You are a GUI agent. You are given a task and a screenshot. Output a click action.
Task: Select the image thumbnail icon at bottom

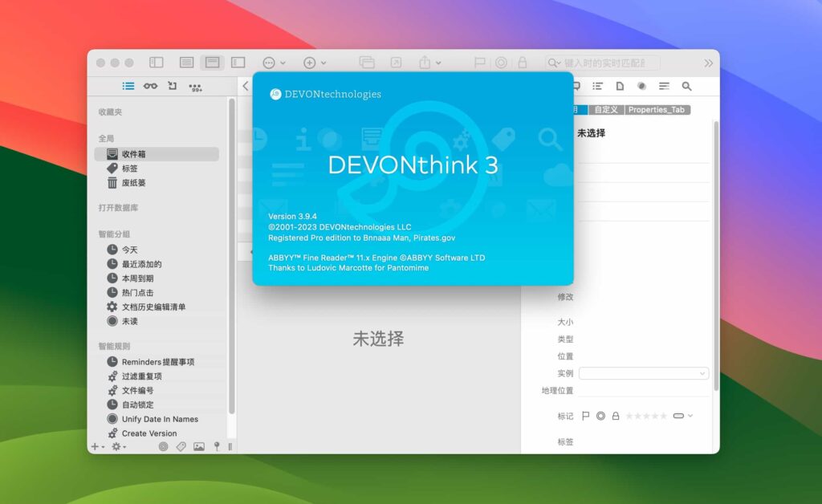199,446
